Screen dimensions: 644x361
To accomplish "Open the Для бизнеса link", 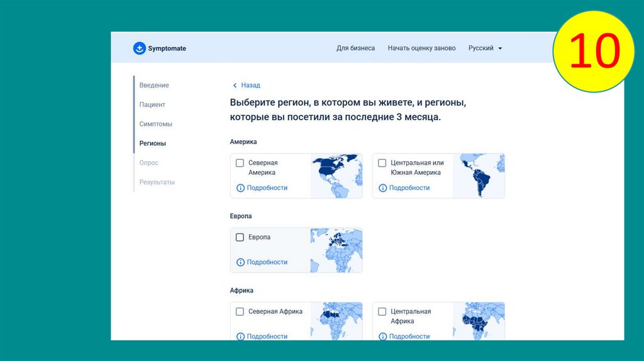I will click(356, 48).
